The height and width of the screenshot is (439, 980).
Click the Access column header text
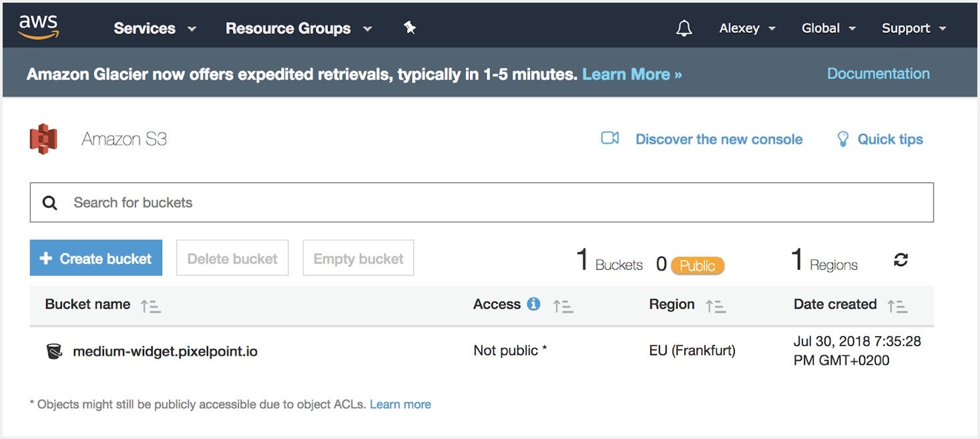click(x=497, y=304)
